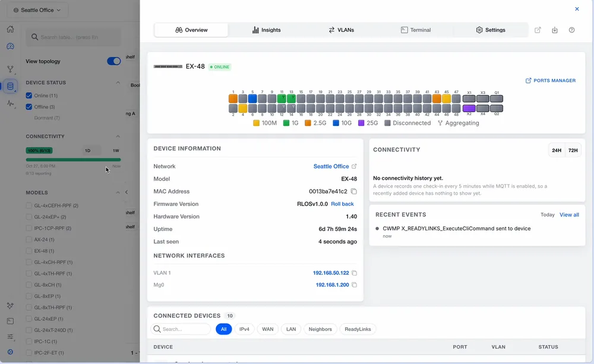Open the Home icon in the left sidebar
The image size is (594, 364).
pyautogui.click(x=10, y=29)
